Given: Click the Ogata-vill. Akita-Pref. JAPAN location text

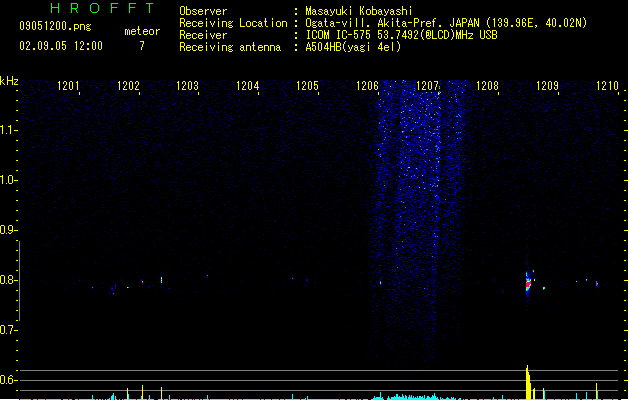Looking at the screenshot, I should (446, 23).
